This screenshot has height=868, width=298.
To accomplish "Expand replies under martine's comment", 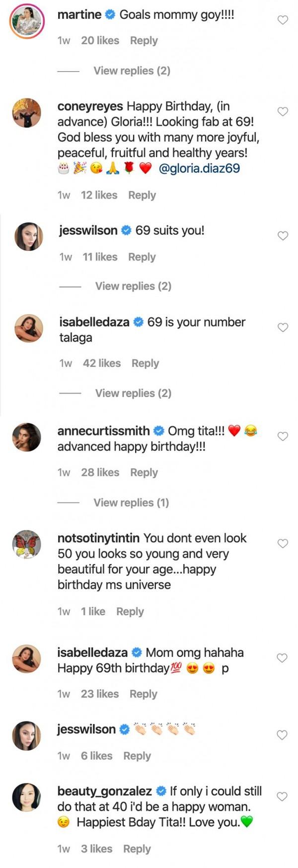I will (x=132, y=71).
